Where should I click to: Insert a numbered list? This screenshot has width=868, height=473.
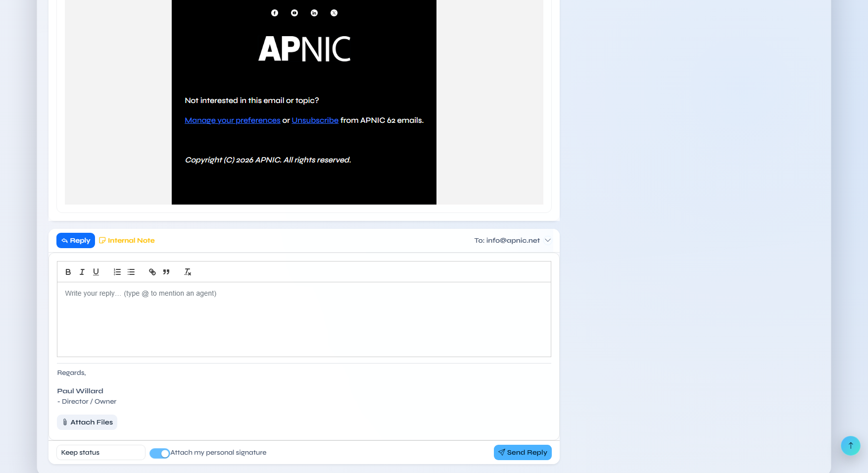(x=117, y=272)
